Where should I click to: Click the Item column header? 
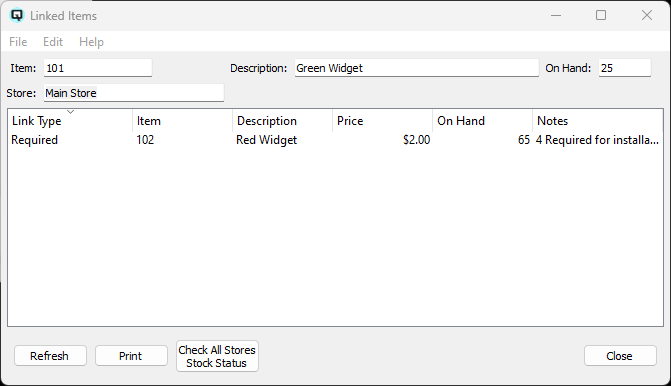click(x=182, y=121)
